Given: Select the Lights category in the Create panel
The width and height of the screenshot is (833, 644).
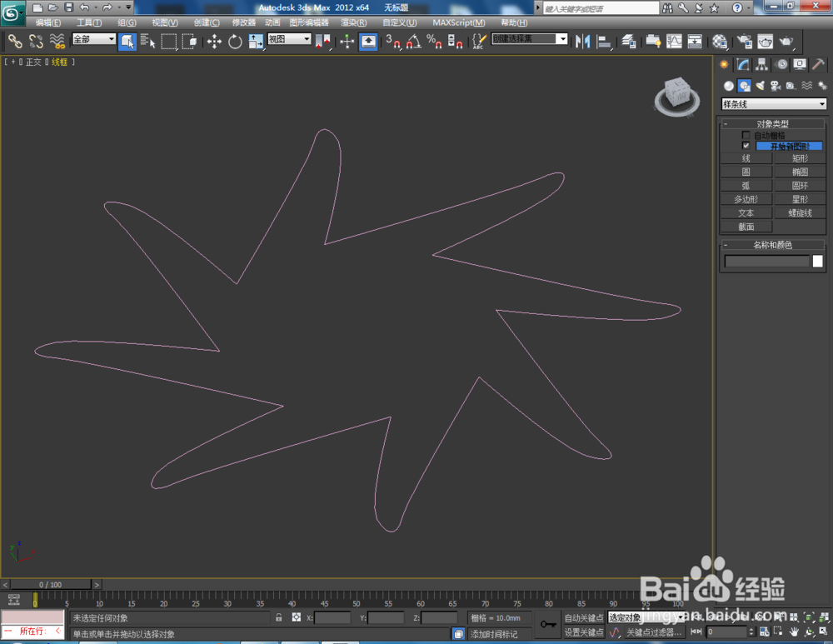Looking at the screenshot, I should (762, 85).
